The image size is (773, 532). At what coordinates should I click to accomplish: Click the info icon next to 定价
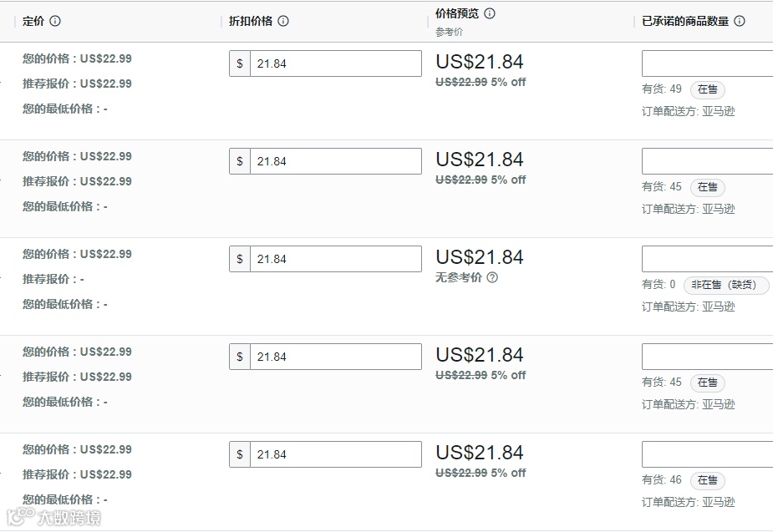(55, 22)
